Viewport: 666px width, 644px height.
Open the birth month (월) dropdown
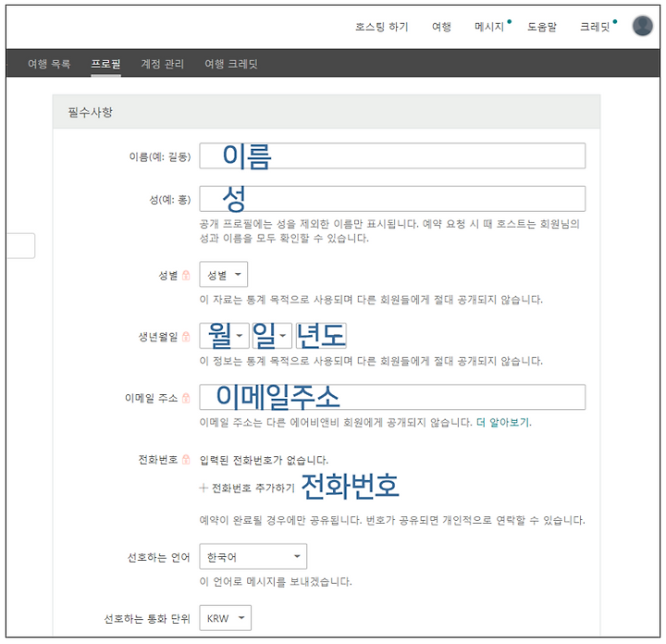click(224, 336)
